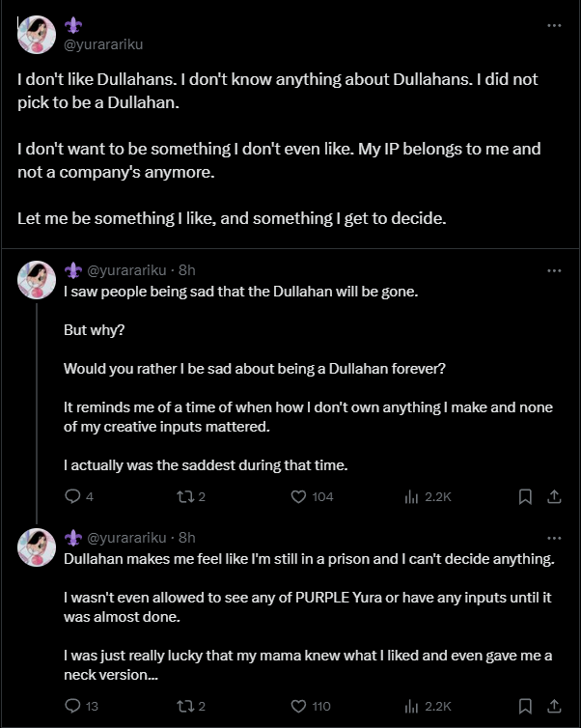This screenshot has height=728, width=581.
Task: Like the tweet with 104 likes
Action: (299, 496)
